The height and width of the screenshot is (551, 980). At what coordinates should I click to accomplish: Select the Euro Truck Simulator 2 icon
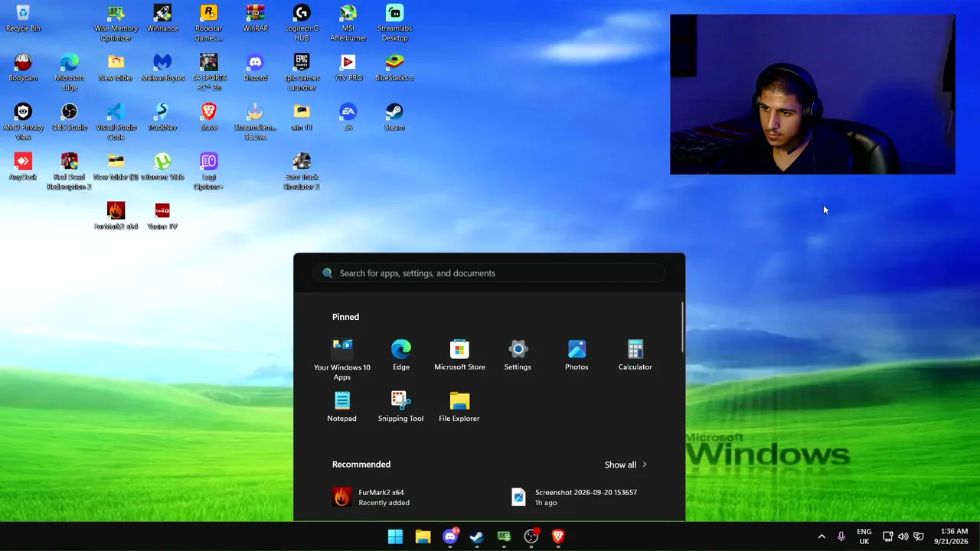tap(302, 171)
